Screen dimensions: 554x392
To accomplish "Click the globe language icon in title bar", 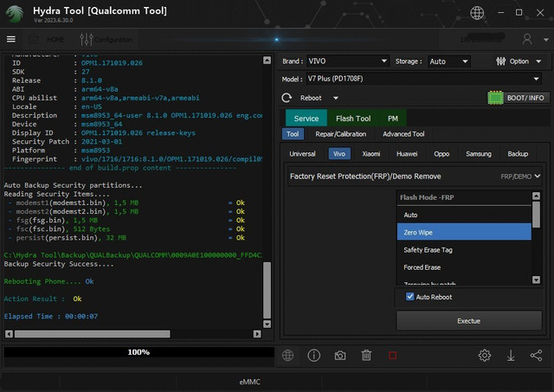I will pos(477,13).
